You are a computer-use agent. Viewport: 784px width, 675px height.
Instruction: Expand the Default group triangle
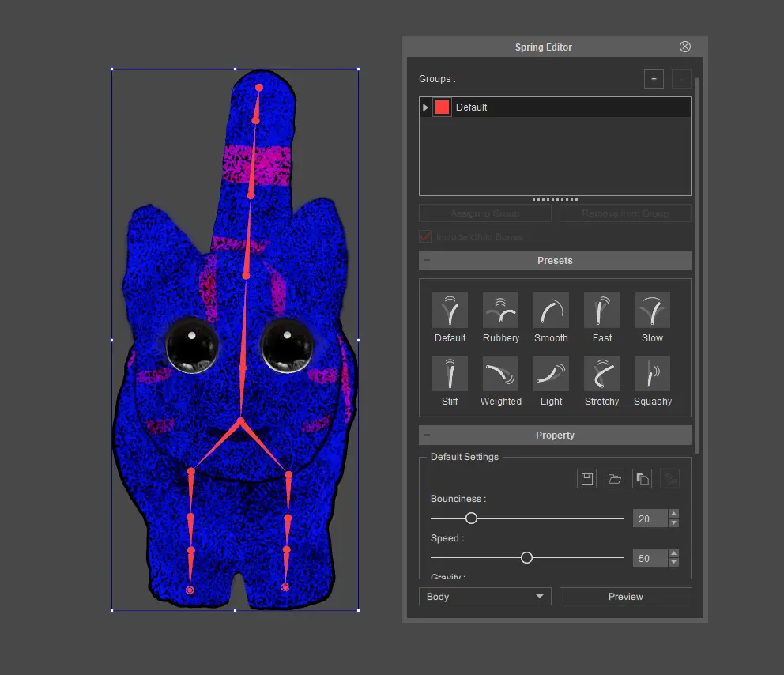(425, 107)
